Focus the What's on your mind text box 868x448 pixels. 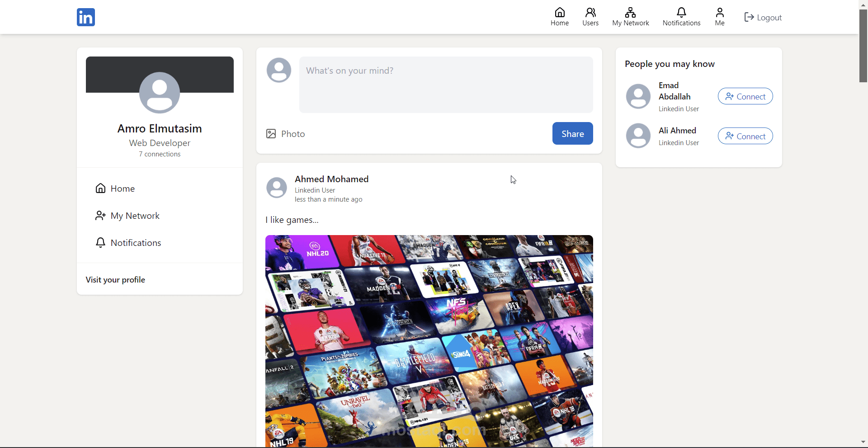446,85
